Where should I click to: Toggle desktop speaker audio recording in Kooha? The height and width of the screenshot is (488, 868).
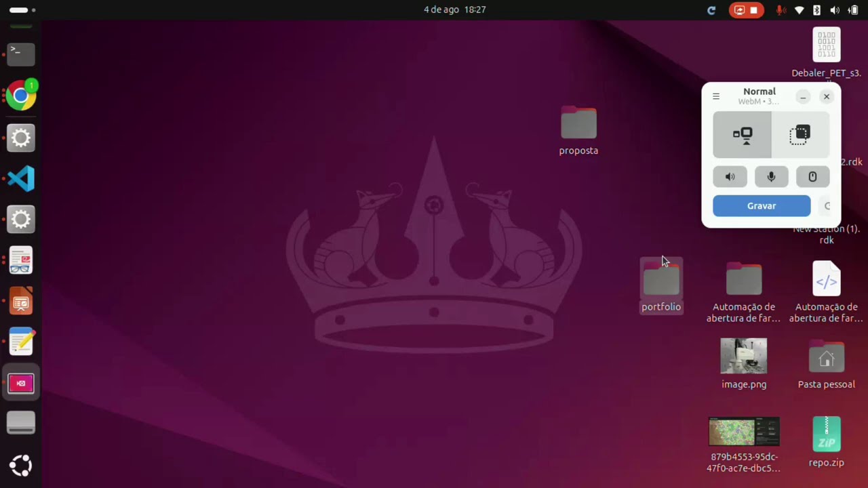point(730,177)
